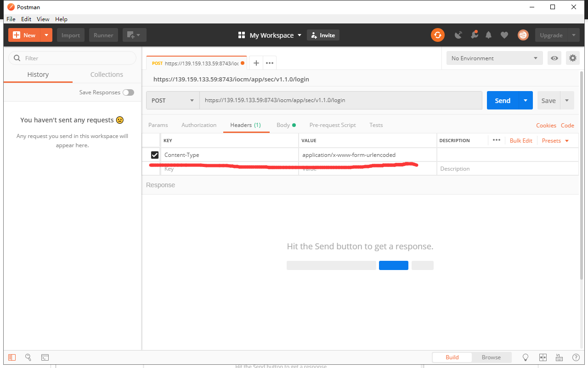Uncheck the Content-Type header checkbox
Image resolution: width=588 pixels, height=368 pixels.
coord(155,155)
